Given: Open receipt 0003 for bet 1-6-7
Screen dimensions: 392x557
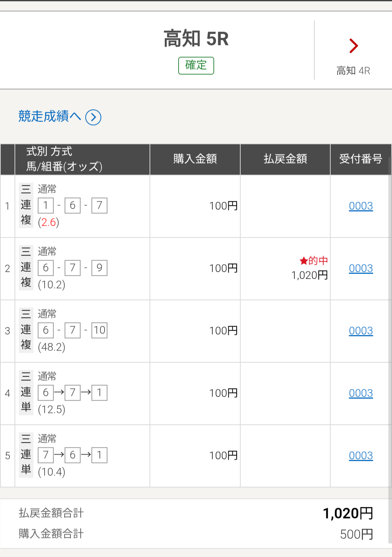Looking at the screenshot, I should (x=361, y=206).
